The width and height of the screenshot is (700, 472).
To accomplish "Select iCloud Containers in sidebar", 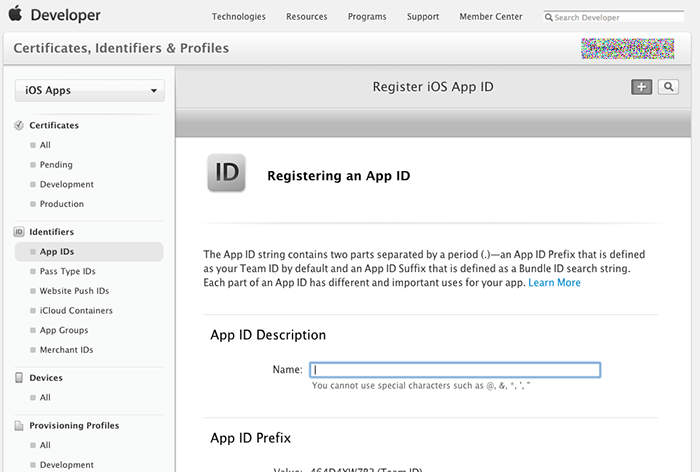I will point(76,310).
